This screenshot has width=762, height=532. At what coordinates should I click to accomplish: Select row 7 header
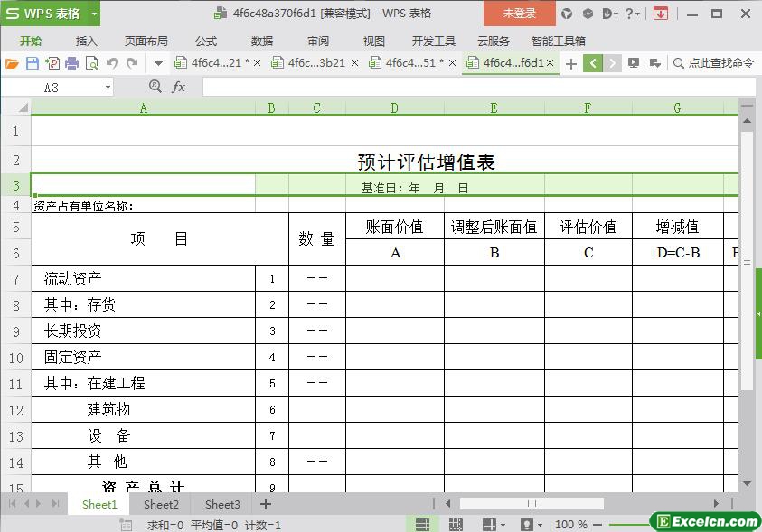pos(15,278)
